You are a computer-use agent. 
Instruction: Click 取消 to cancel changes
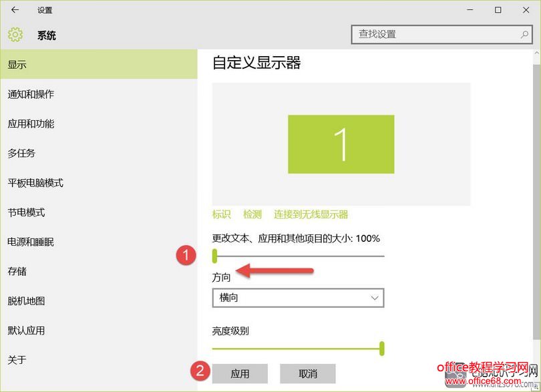pyautogui.click(x=307, y=373)
